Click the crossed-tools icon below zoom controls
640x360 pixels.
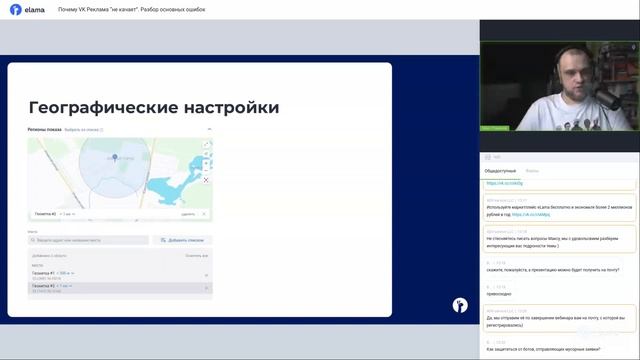tap(206, 180)
